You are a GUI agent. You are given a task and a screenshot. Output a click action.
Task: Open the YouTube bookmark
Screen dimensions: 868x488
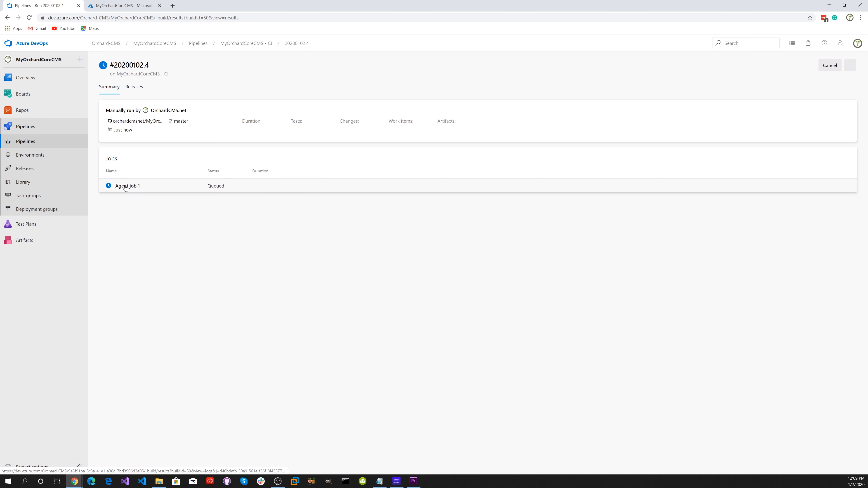63,28
